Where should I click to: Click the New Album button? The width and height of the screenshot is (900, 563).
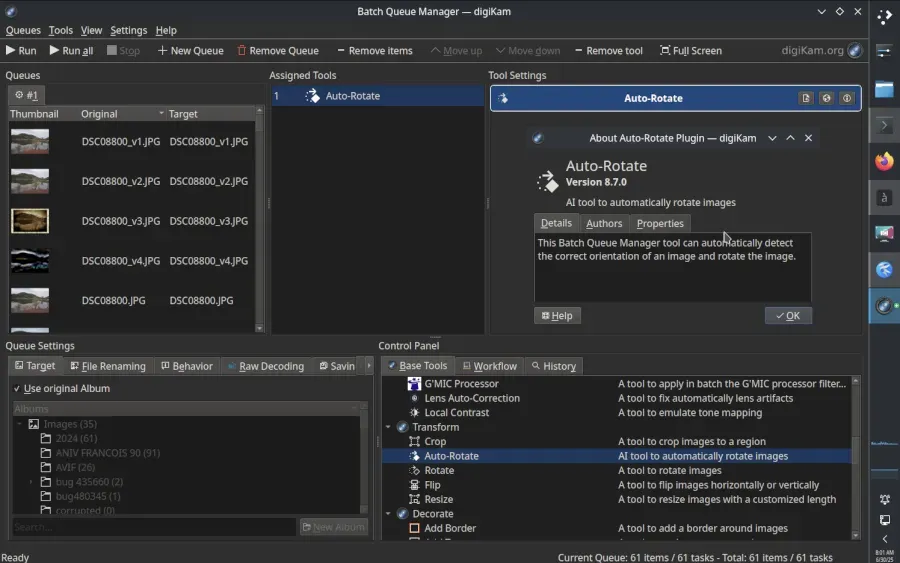click(x=333, y=527)
